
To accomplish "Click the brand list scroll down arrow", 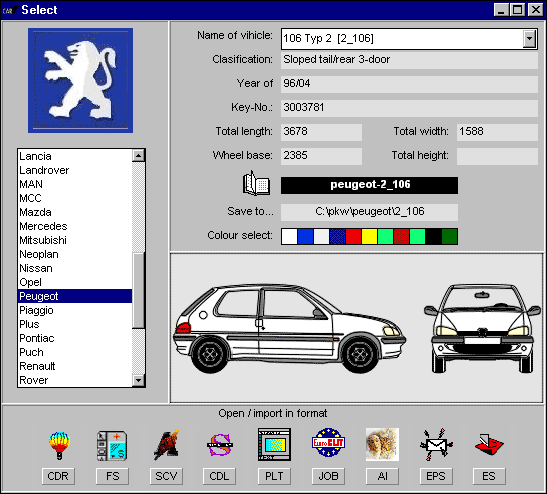I will click(138, 380).
